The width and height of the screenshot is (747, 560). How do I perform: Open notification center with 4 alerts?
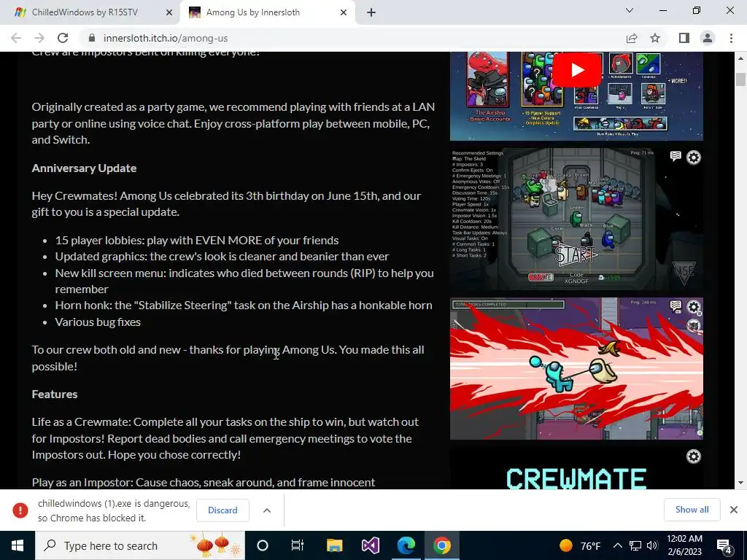[724, 546]
